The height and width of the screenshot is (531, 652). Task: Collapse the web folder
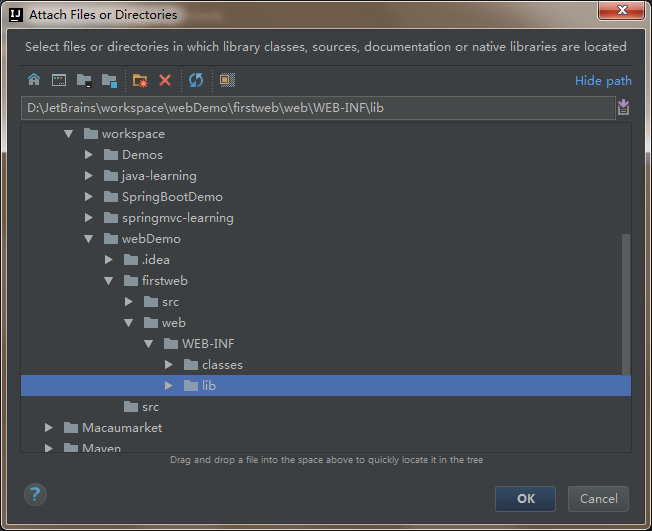pyautogui.click(x=128, y=323)
